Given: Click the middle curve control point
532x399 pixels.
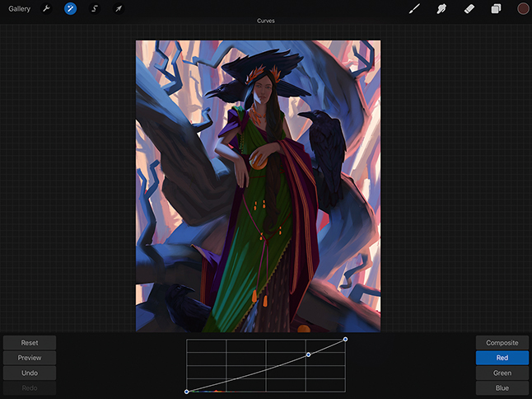Looking at the screenshot, I should coord(308,354).
